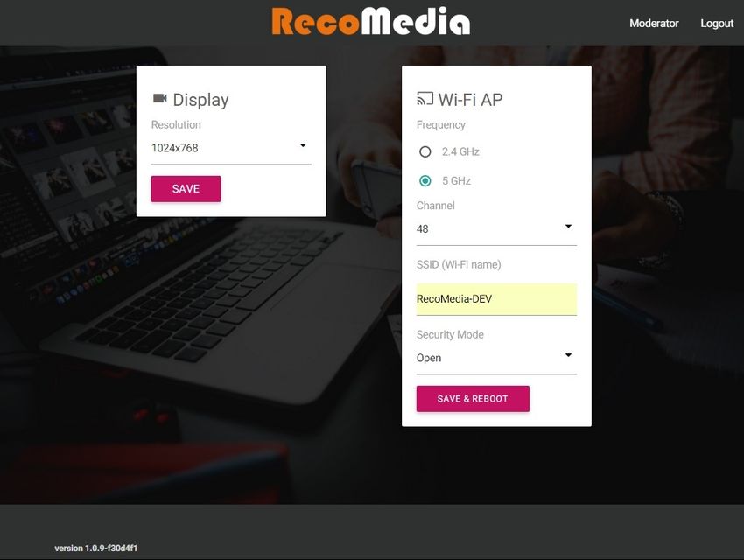This screenshot has height=560, width=744.
Task: Click the 5 GHz label text
Action: click(x=456, y=180)
